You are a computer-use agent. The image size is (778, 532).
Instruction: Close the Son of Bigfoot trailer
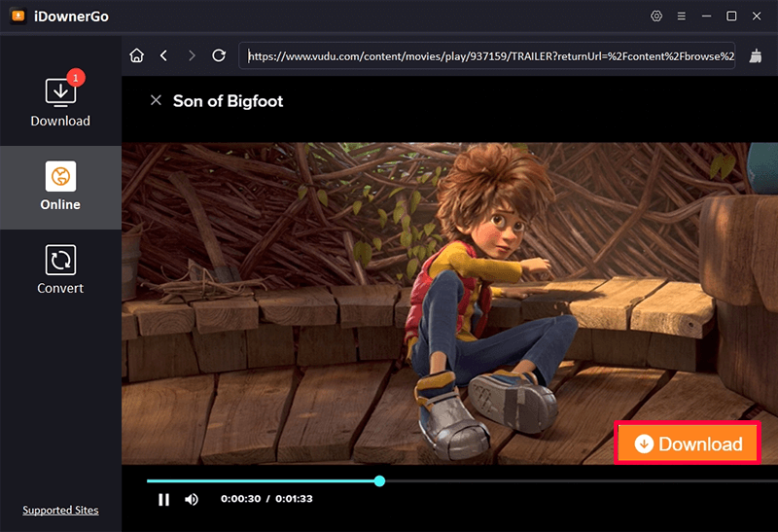pyautogui.click(x=156, y=101)
